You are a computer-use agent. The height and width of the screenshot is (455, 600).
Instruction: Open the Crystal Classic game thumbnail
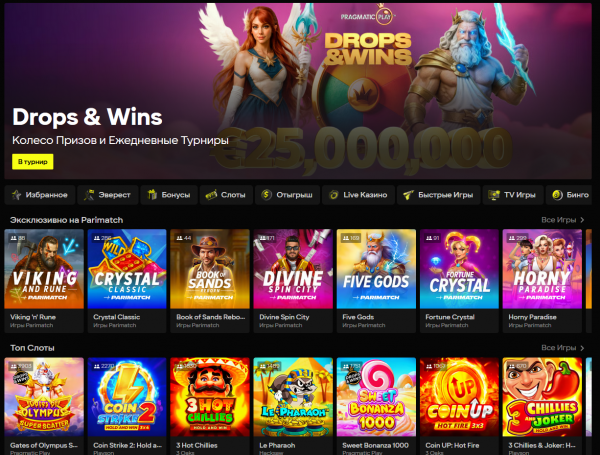(x=127, y=269)
